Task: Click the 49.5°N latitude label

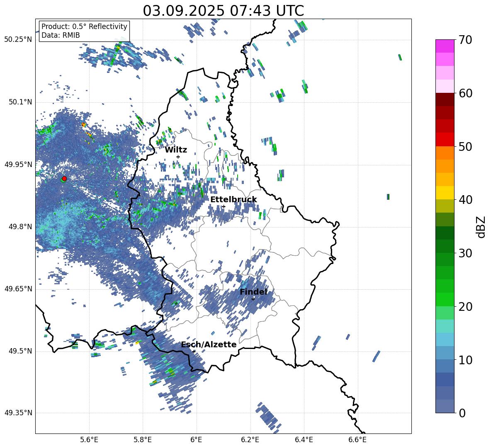Action: [20, 351]
